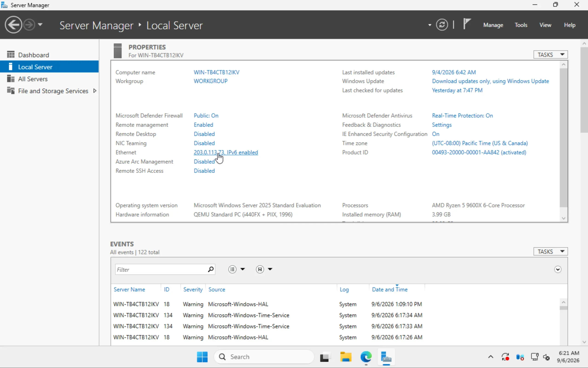This screenshot has height=368, width=588.
Task: Sort events by ID column
Action: click(x=166, y=289)
